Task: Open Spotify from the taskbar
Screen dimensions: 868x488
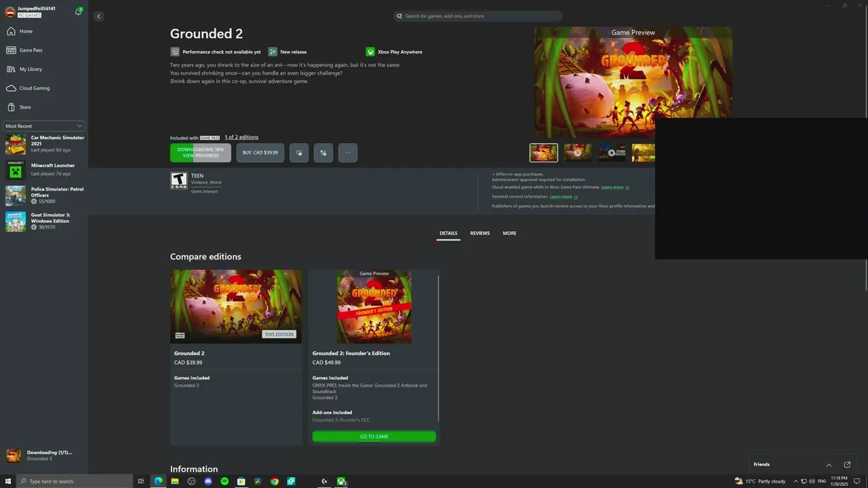Action: 224,481
